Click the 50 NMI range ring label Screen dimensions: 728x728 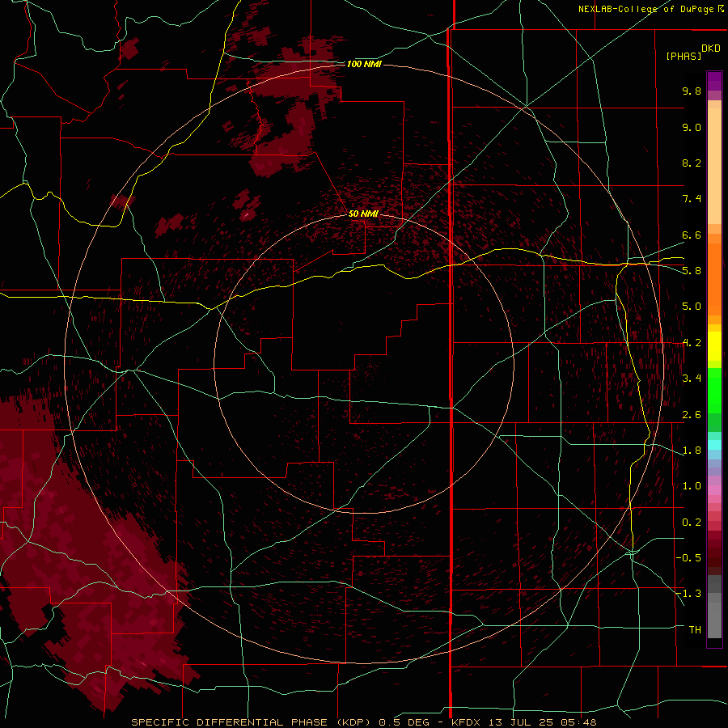point(363,214)
